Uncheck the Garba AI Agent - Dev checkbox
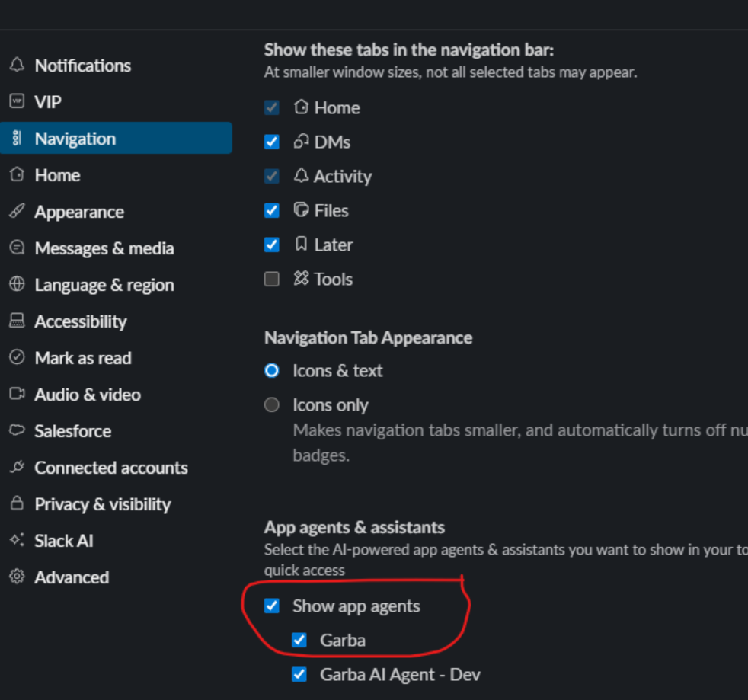Image resolution: width=748 pixels, height=700 pixels. click(299, 674)
